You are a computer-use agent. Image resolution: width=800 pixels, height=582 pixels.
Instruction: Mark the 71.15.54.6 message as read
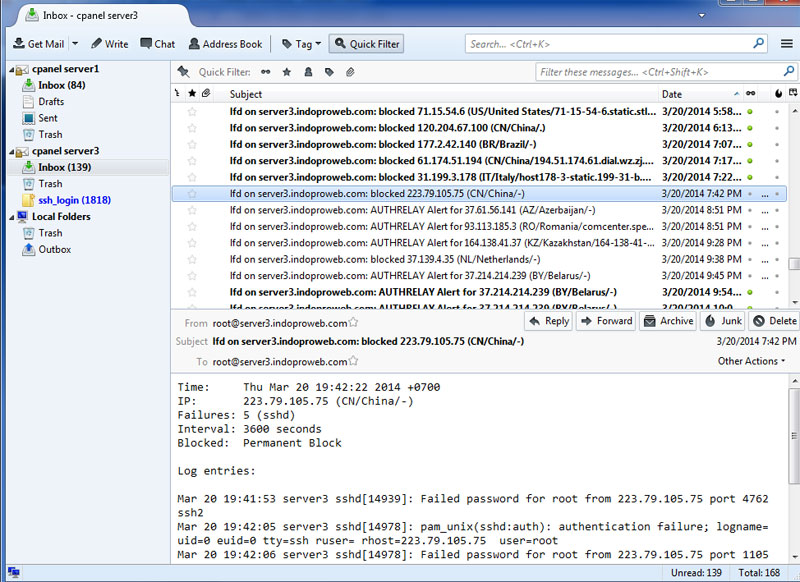750,112
